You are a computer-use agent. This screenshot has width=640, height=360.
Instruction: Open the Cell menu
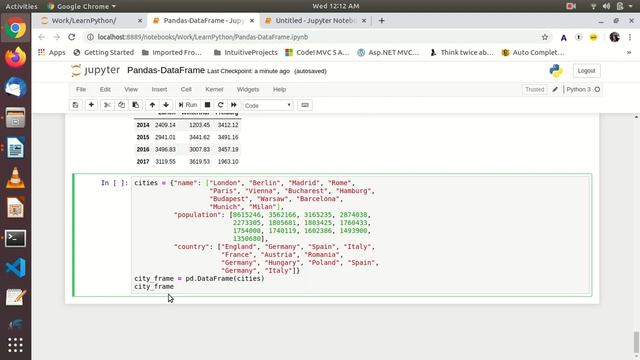186,89
